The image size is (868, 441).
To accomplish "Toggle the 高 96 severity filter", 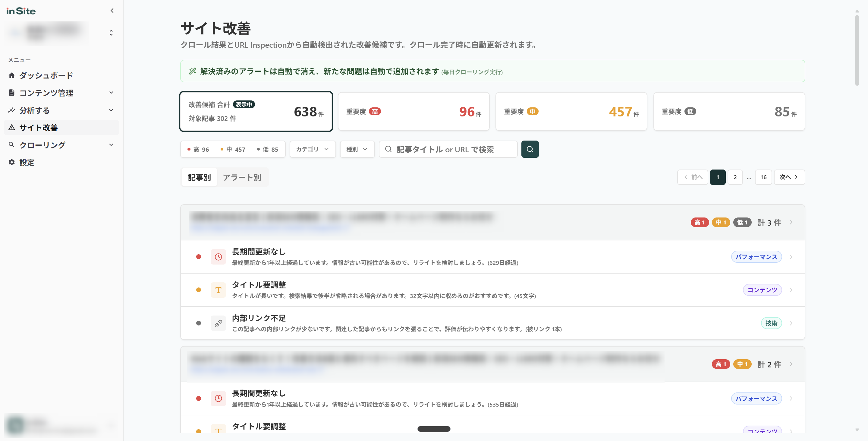I will point(199,149).
